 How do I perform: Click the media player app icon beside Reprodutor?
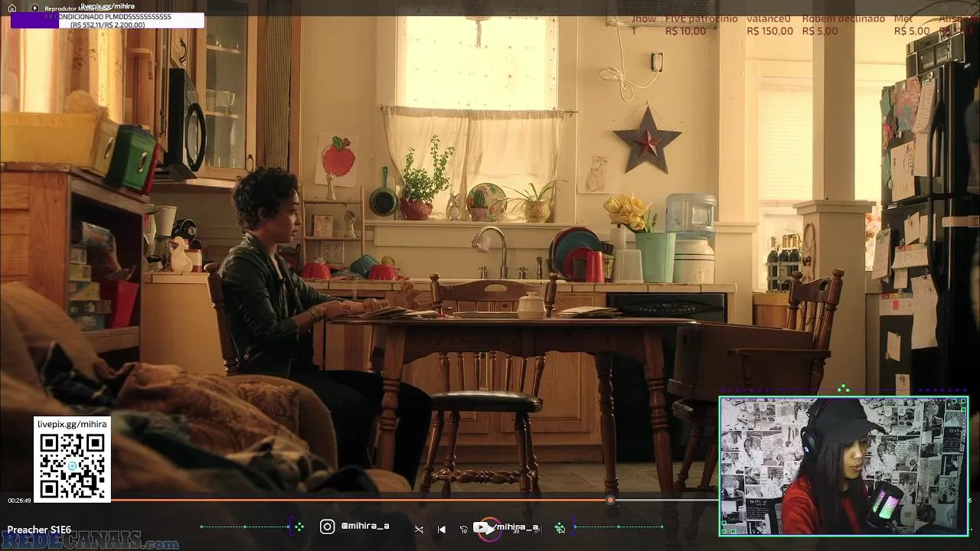[x=34, y=8]
